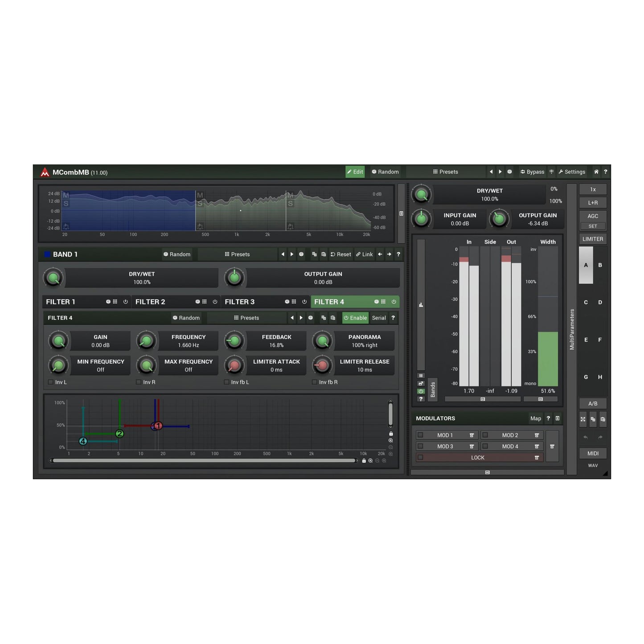Click the home icon in the top bar

click(596, 172)
